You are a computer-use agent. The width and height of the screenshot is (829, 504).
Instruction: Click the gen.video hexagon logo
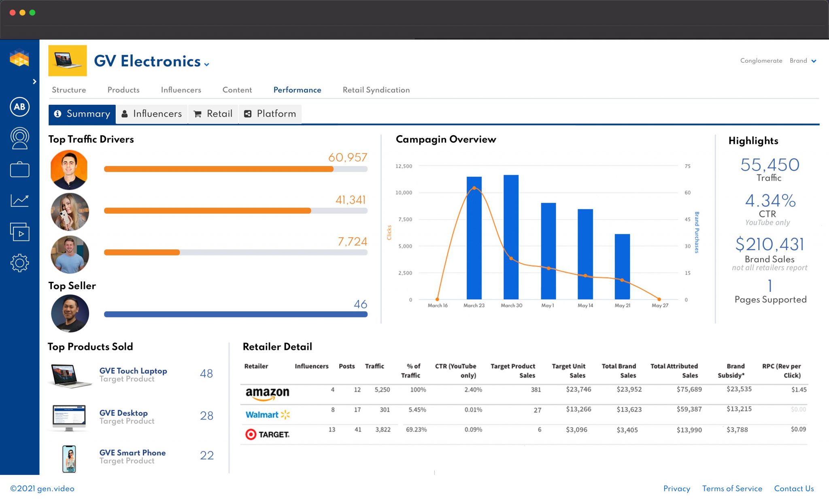pos(19,58)
